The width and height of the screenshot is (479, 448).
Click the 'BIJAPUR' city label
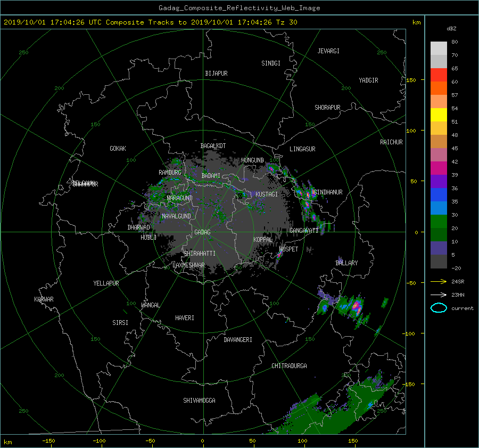[216, 74]
